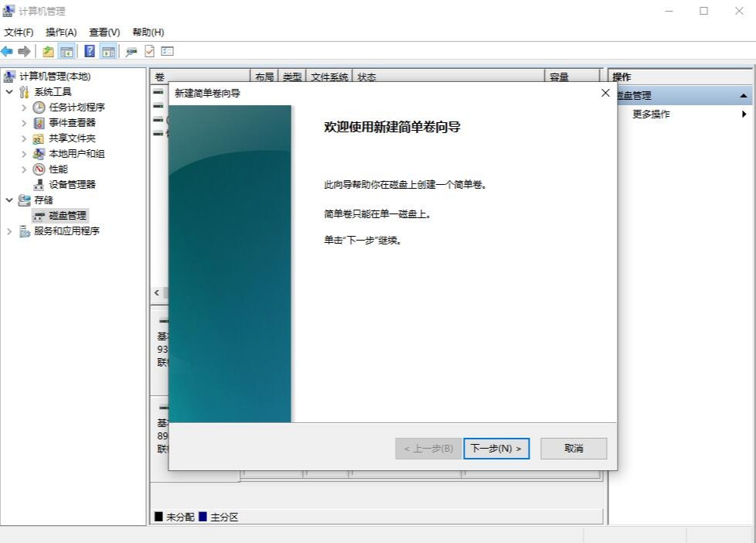Click the black 未分配 legend swatch
Image resolution: width=756 pixels, height=543 pixels.
158,517
